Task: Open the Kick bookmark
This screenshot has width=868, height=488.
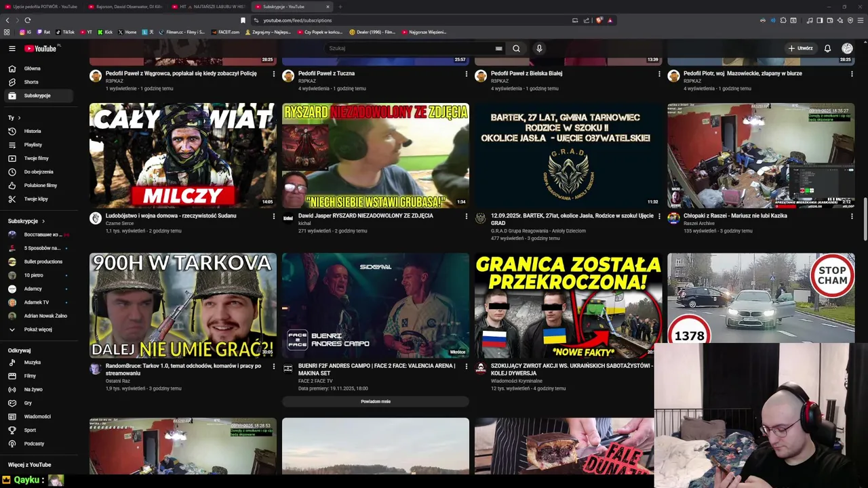Action: [105, 32]
